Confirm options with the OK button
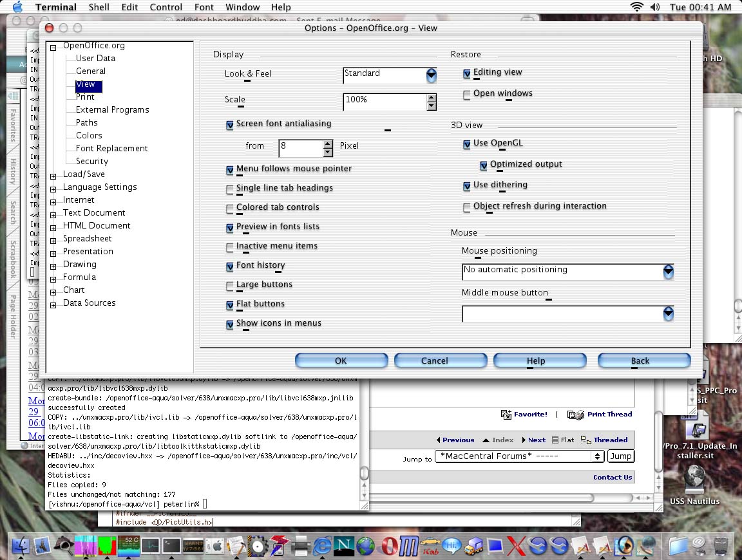Image resolution: width=742 pixels, height=560 pixels. coord(341,360)
